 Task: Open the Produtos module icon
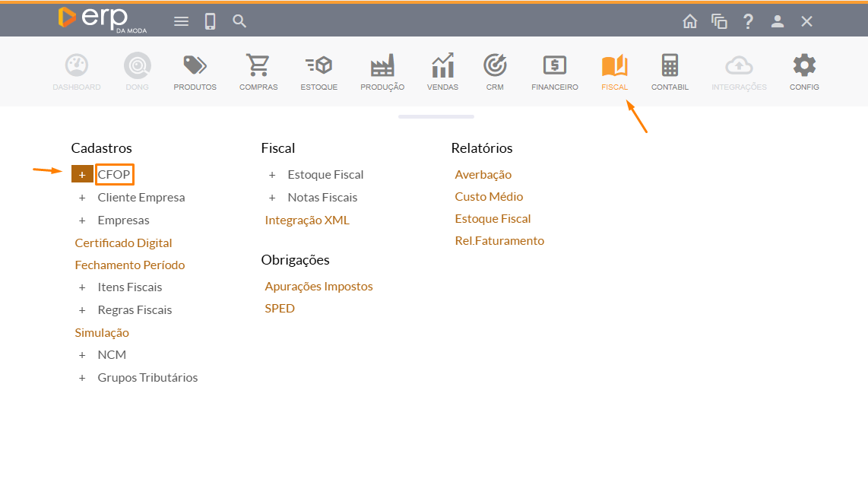tap(195, 67)
